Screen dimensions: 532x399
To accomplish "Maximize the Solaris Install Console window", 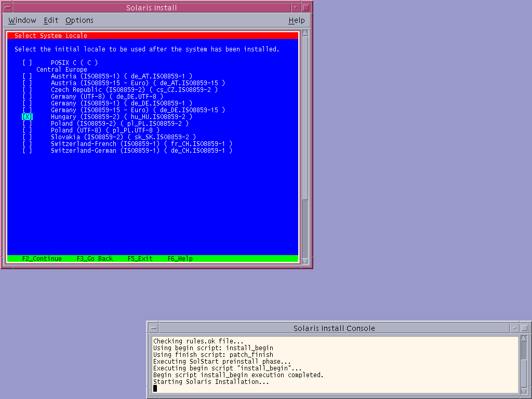I will pos(525,328).
